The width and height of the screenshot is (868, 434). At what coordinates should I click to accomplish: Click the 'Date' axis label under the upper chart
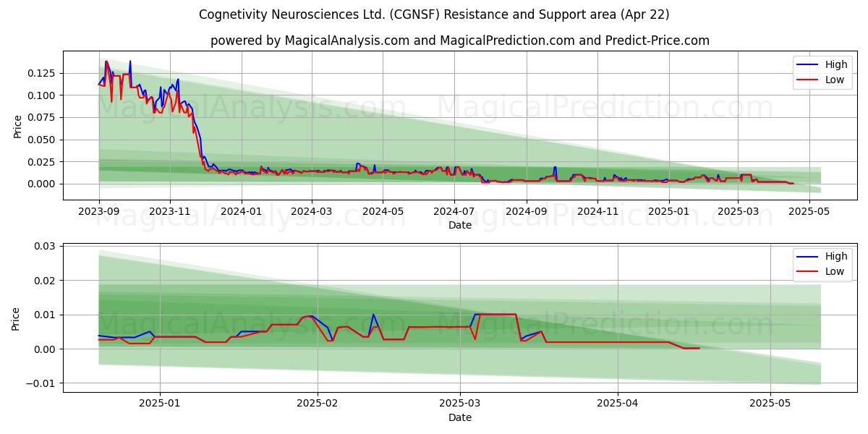[460, 225]
